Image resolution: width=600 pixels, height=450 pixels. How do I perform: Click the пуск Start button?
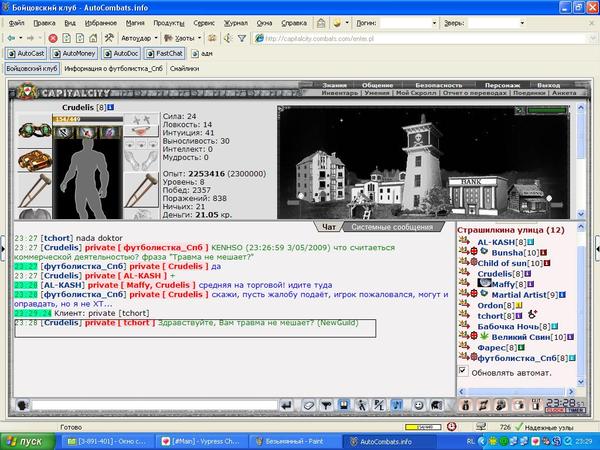tap(28, 441)
